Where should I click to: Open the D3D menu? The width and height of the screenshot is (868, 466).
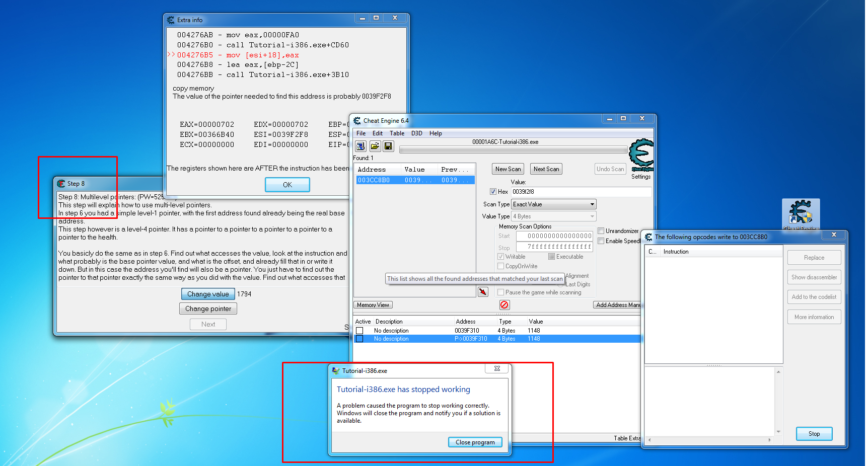click(x=416, y=133)
